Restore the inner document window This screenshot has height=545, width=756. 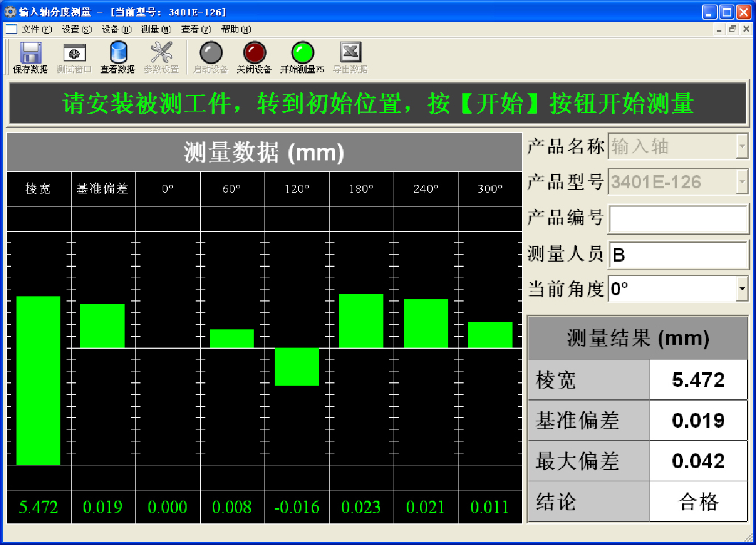733,29
